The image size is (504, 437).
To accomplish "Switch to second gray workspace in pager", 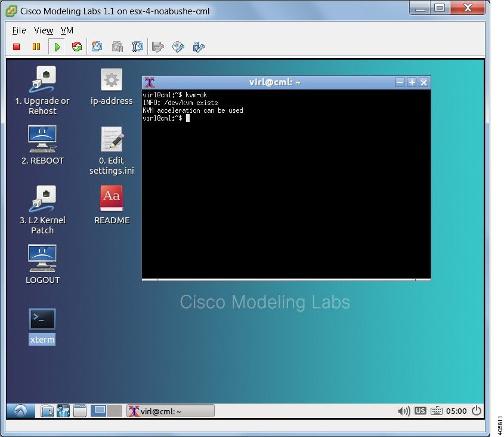I will coord(115,411).
